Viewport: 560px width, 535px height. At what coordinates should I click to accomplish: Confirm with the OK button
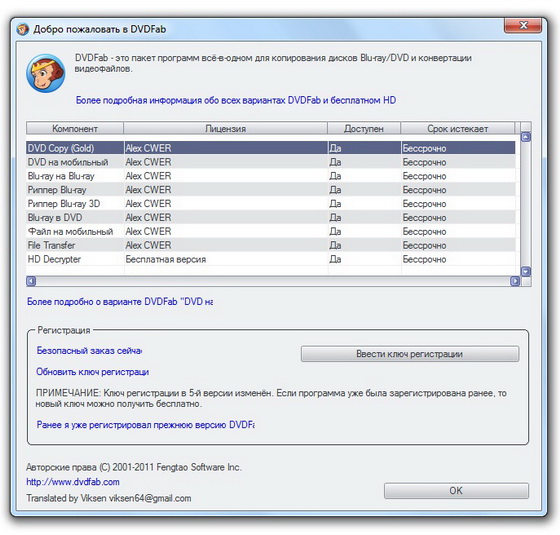pyautogui.click(x=456, y=491)
